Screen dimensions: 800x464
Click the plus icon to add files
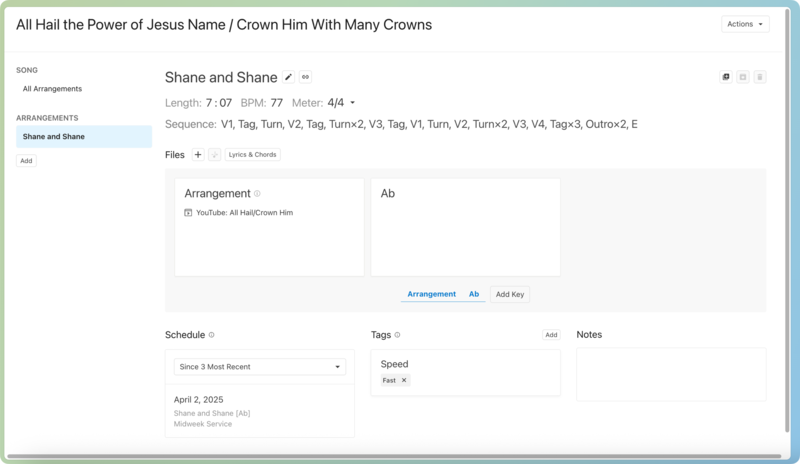tap(198, 155)
